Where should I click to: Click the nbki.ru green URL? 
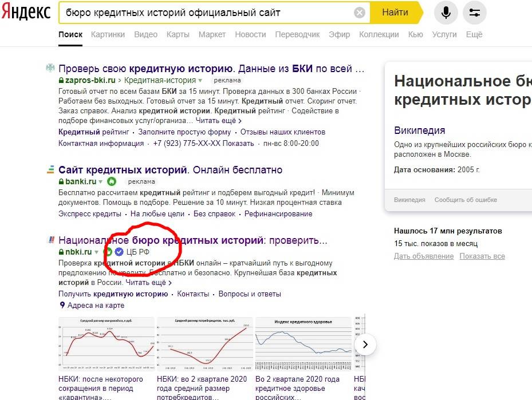click(78, 252)
